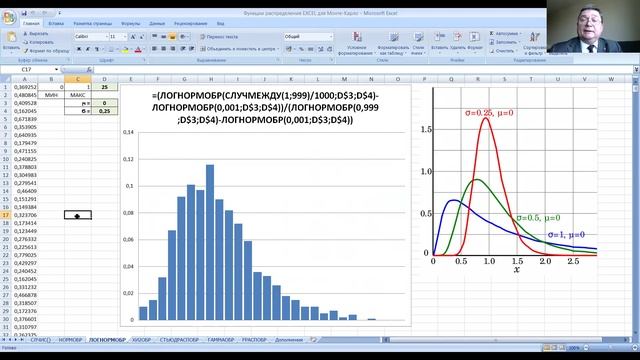Click the accounting currency format icon
Image resolution: width=640 pixels, height=360 pixels.
(x=289, y=49)
